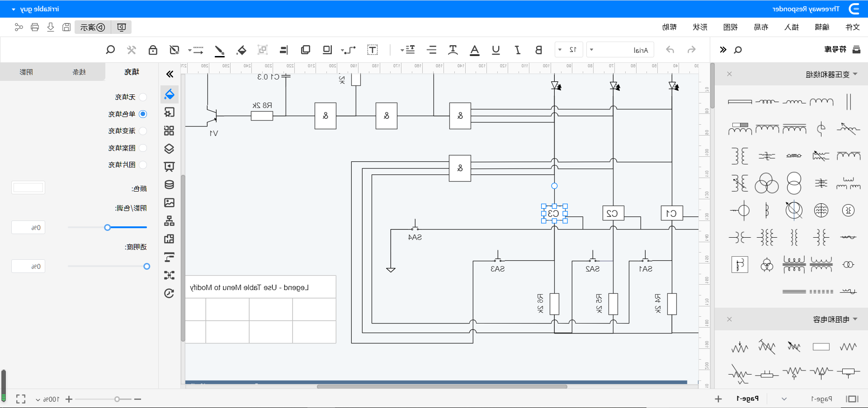The height and width of the screenshot is (408, 868).
Task: Open the 插入 menu
Action: [x=792, y=27]
